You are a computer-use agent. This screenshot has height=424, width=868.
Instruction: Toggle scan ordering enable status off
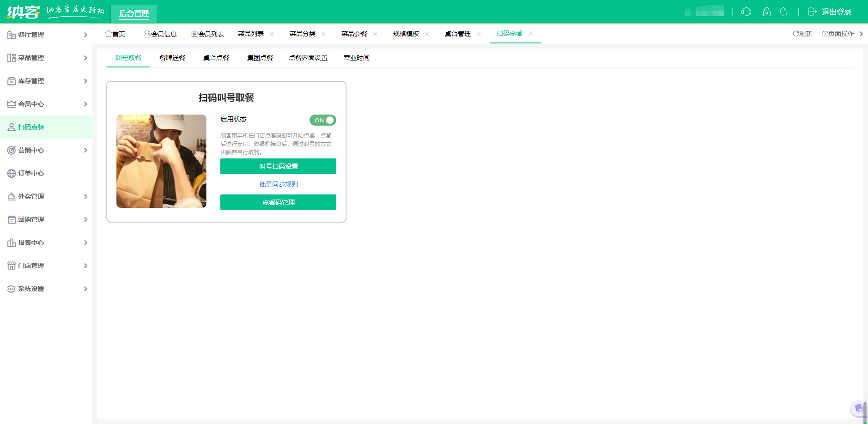322,120
